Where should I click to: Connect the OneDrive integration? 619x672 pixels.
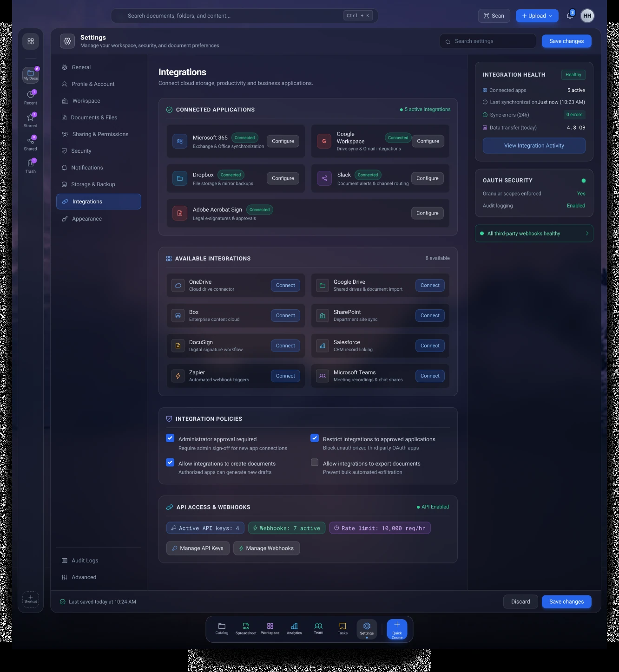(x=285, y=286)
